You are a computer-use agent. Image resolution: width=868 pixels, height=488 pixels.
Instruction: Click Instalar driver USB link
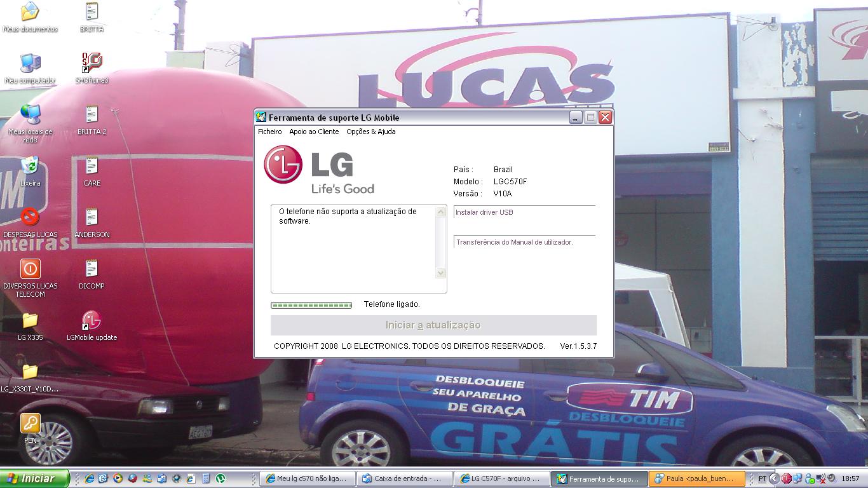click(484, 212)
